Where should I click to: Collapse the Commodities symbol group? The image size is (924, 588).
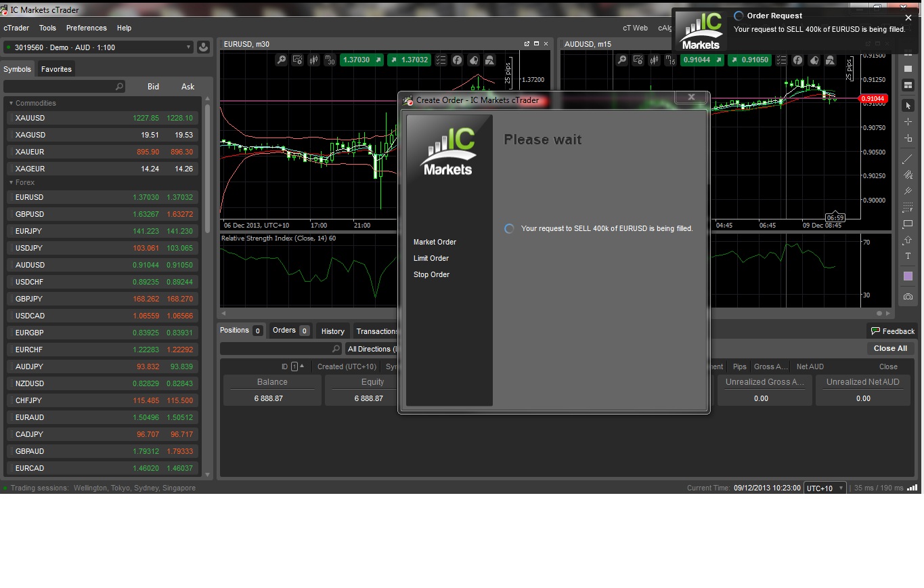click(11, 104)
